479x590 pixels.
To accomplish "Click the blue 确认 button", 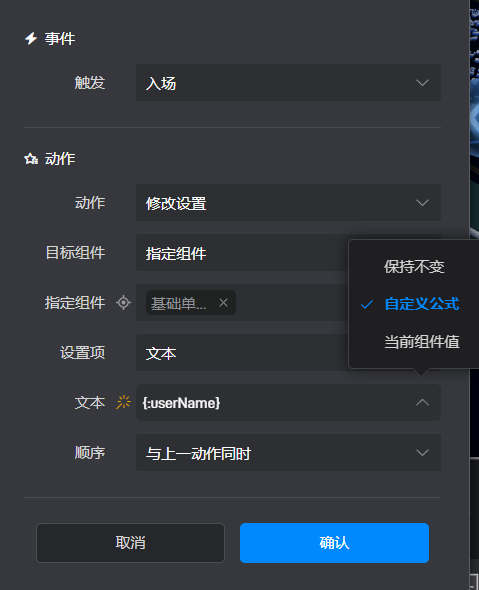I will point(334,543).
